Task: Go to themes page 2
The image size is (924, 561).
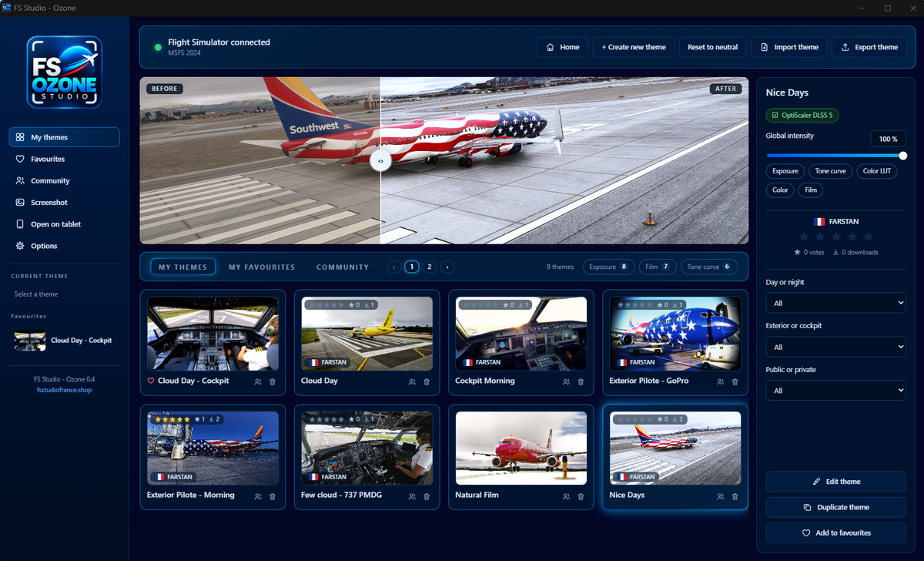Action: click(430, 267)
